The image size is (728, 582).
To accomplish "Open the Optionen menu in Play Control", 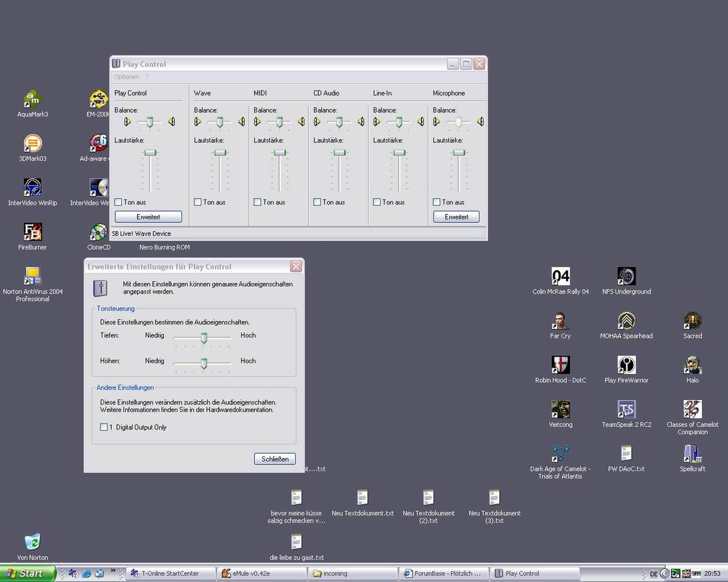I will pyautogui.click(x=126, y=76).
